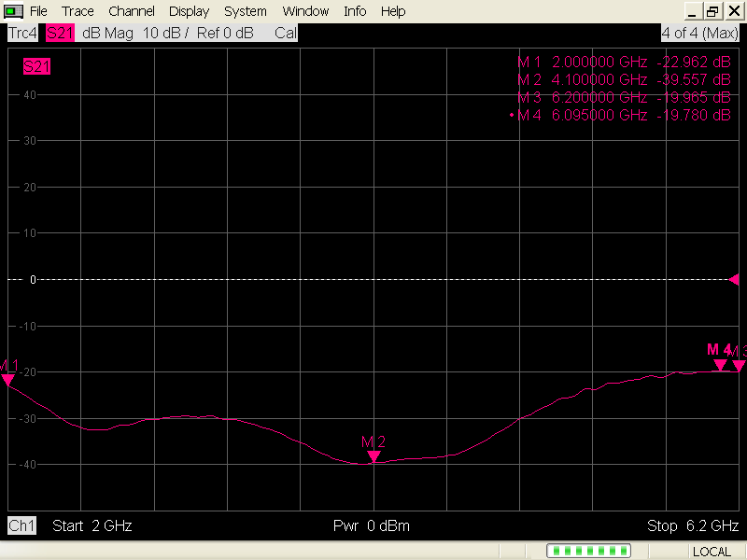Click marker M2 on the trace minimum
The image size is (747, 560).
373,455
